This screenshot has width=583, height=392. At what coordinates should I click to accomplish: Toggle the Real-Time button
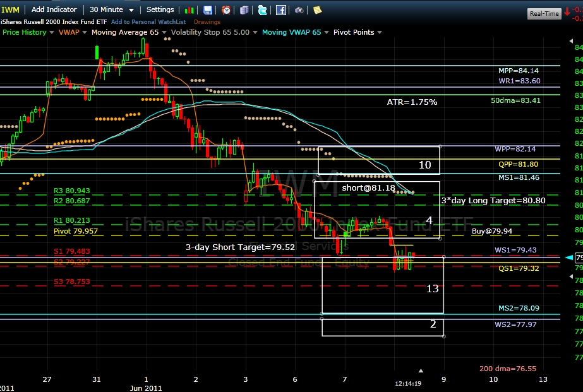(544, 13)
